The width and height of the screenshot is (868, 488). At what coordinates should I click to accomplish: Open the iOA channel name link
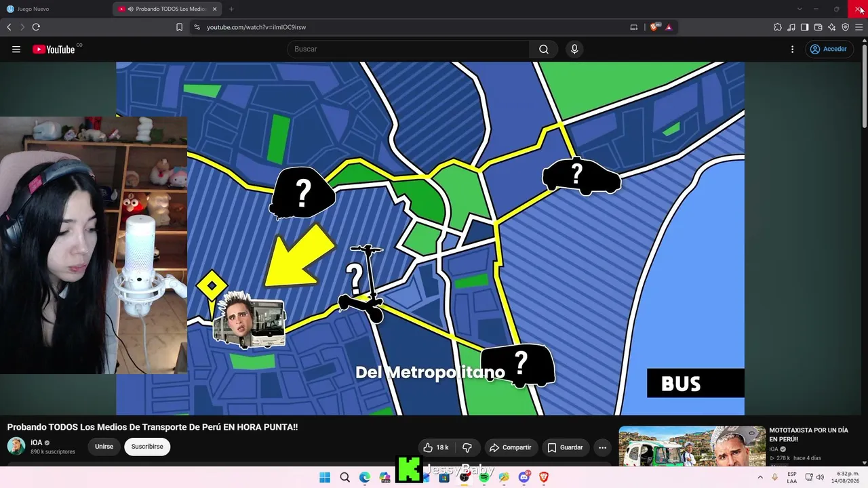pos(37,443)
